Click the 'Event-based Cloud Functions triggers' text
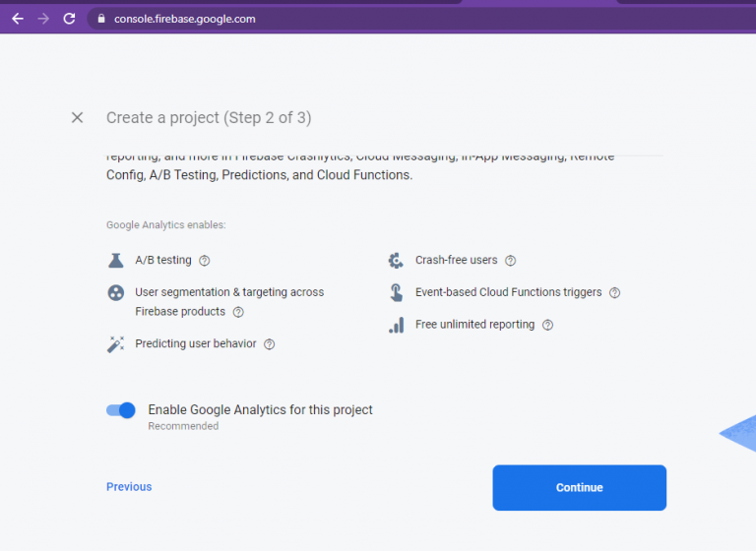 509,292
